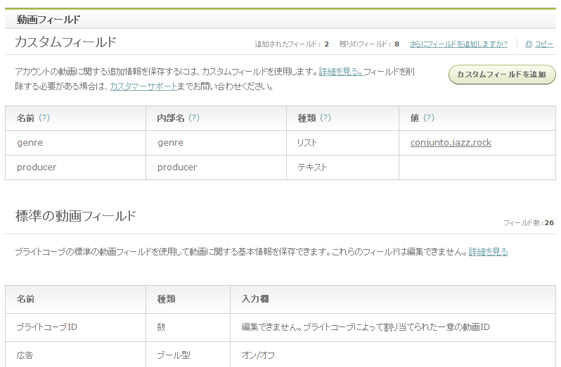Click the 入力欄 column header
Screen dimensions: 561x367
(x=255, y=299)
